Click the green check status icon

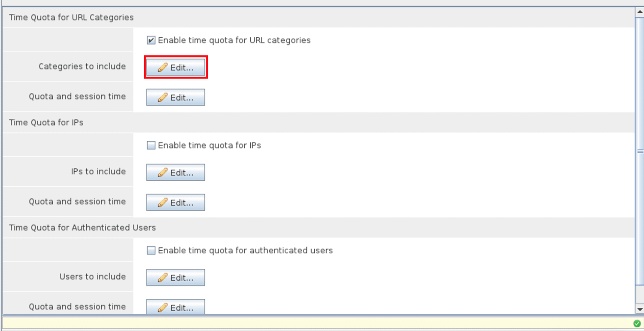pyautogui.click(x=637, y=323)
